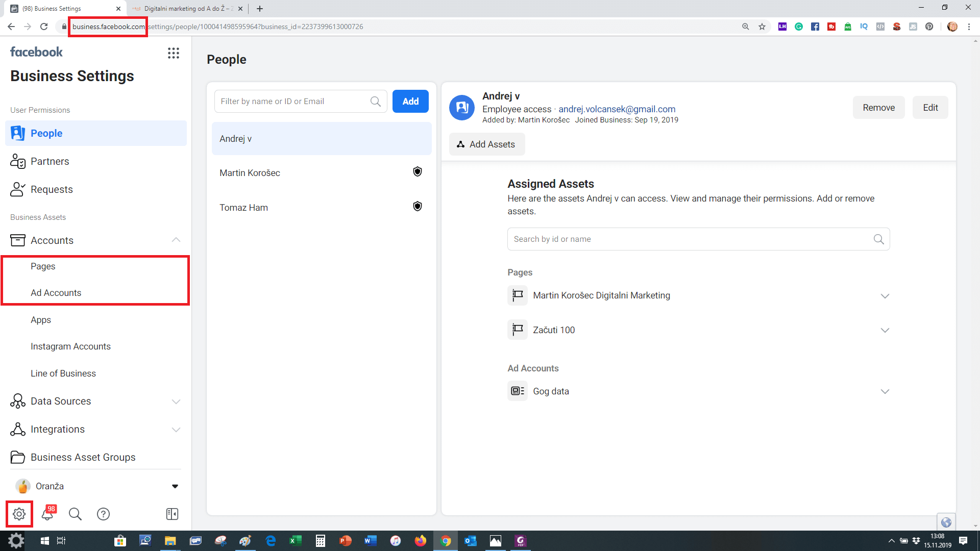Expand the Integrations section
Screen dimensions: 980x551
pyautogui.click(x=176, y=430)
